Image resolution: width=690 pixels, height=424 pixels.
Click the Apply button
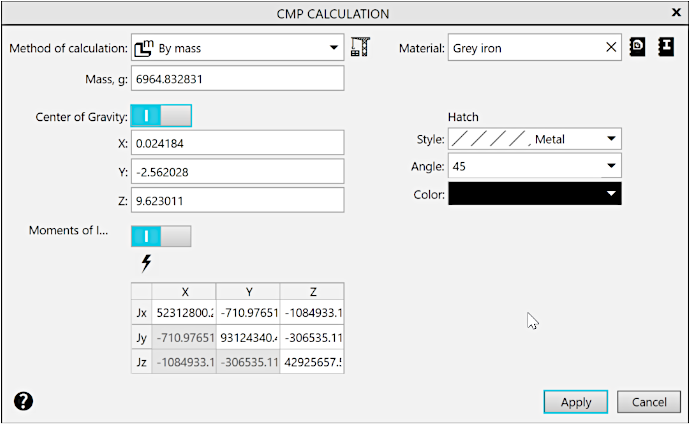[576, 401]
